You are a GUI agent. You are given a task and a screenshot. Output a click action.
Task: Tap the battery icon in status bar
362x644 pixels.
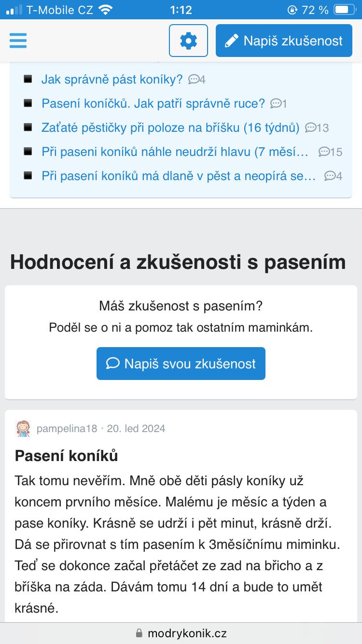(343, 10)
